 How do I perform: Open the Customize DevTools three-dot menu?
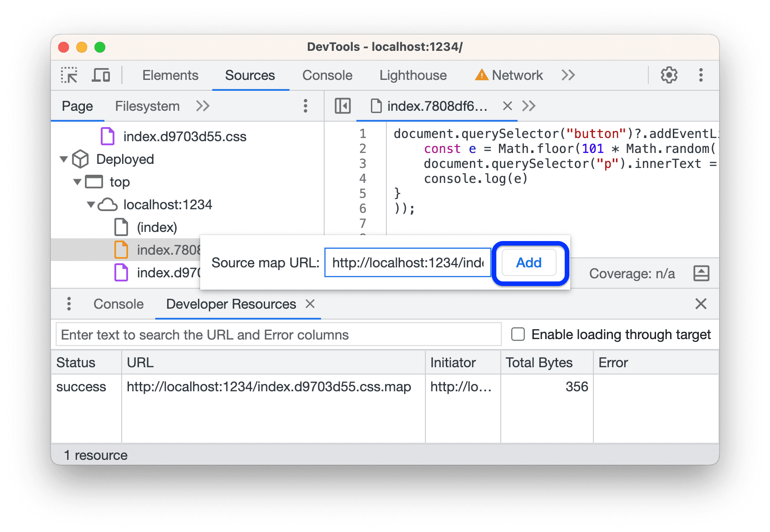(701, 75)
